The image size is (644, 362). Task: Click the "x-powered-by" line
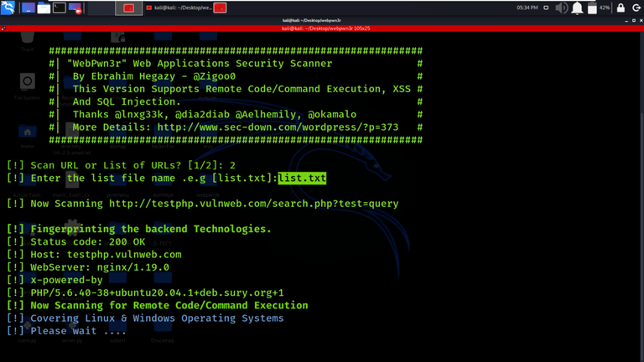[55, 280]
